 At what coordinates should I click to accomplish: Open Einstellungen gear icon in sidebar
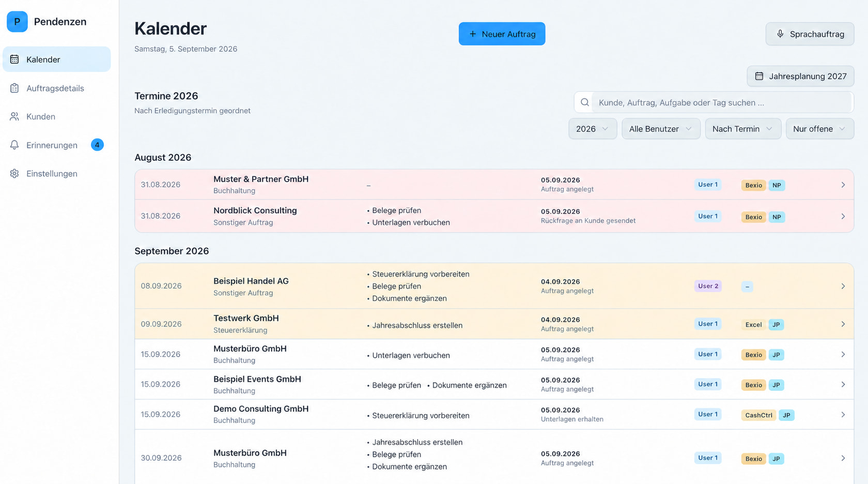pos(14,174)
